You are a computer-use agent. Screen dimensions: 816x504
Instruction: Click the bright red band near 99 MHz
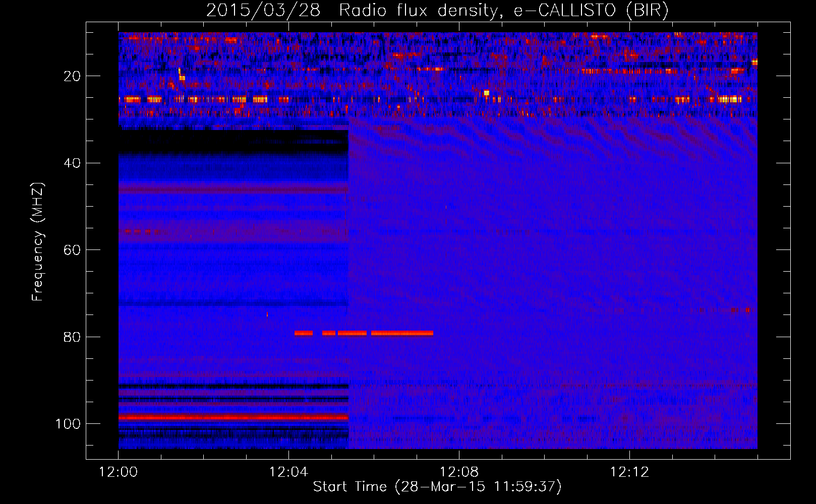coord(234,418)
